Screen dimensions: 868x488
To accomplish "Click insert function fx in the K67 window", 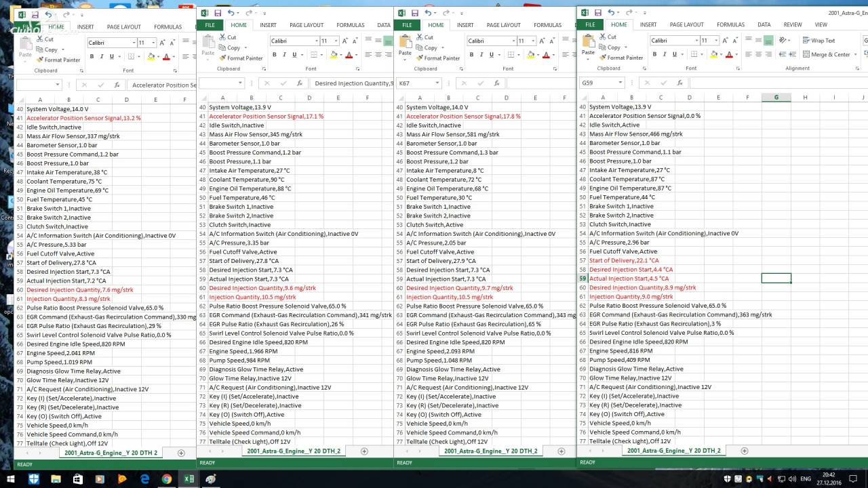I will [x=496, y=83].
